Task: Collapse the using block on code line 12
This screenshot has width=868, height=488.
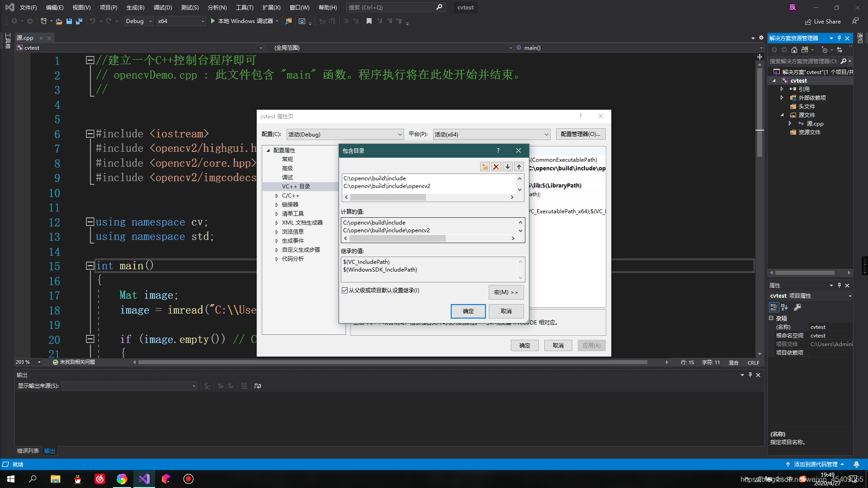Action: (90, 222)
